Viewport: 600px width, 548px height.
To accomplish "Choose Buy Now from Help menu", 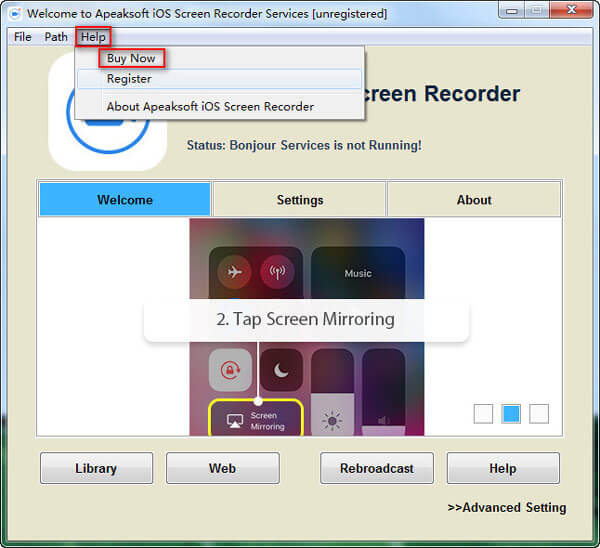I will 131,58.
